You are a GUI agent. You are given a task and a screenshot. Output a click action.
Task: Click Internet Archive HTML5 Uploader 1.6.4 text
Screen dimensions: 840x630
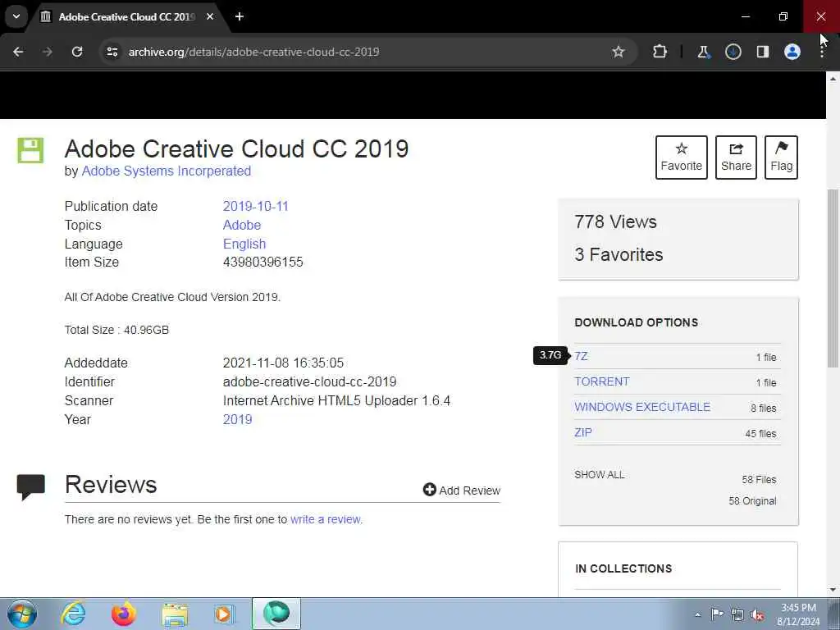point(336,400)
